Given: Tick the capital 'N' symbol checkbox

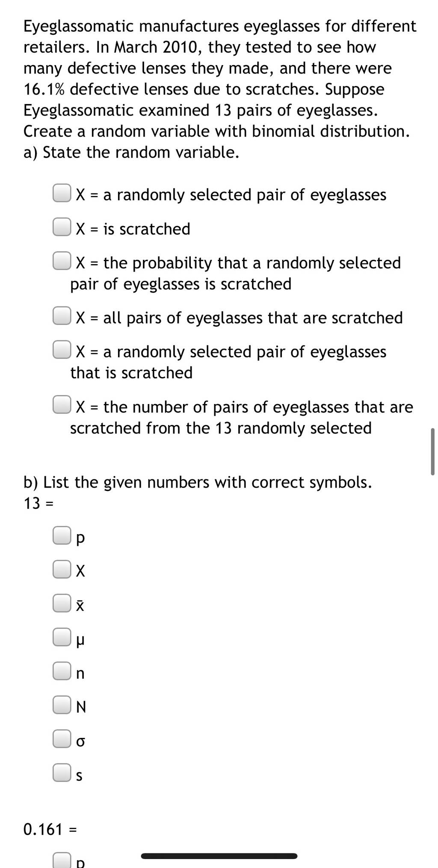Looking at the screenshot, I should point(62,705).
